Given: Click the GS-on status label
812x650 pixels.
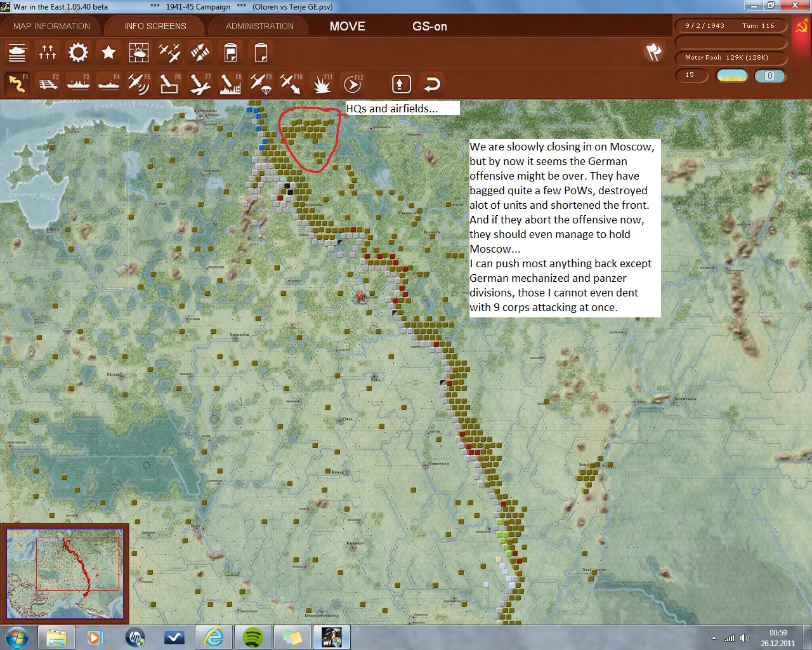Looking at the screenshot, I should (429, 26).
